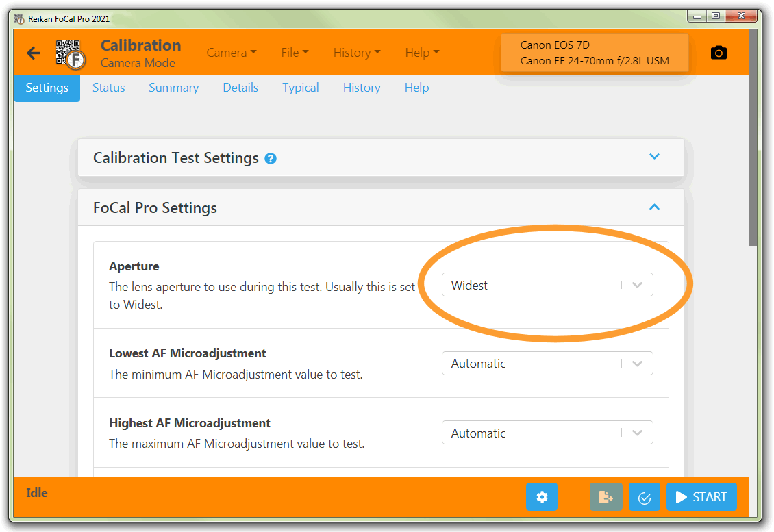Click the camera icon in header
Viewport: 774px width, 532px height.
pos(719,52)
